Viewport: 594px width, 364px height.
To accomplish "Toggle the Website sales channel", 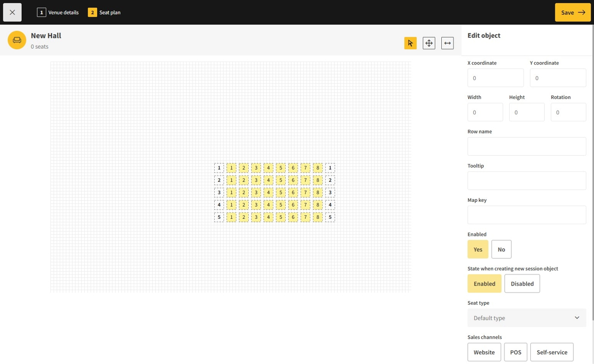I will click(484, 352).
